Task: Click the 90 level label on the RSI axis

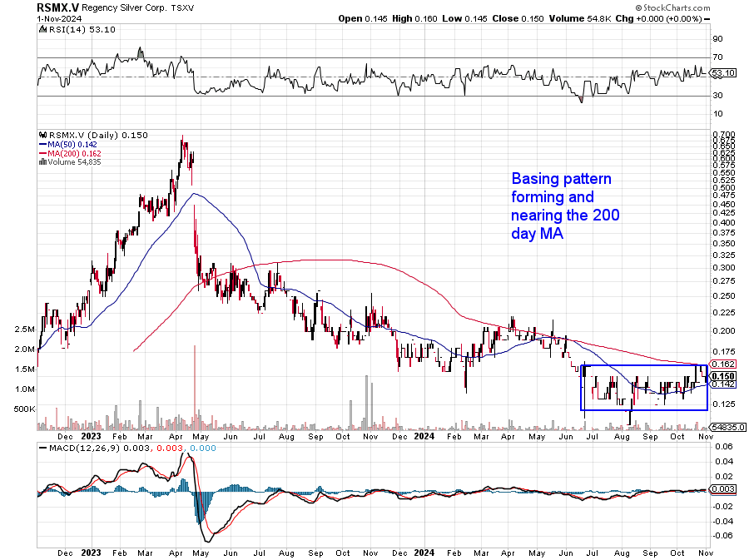Action: 717,39
